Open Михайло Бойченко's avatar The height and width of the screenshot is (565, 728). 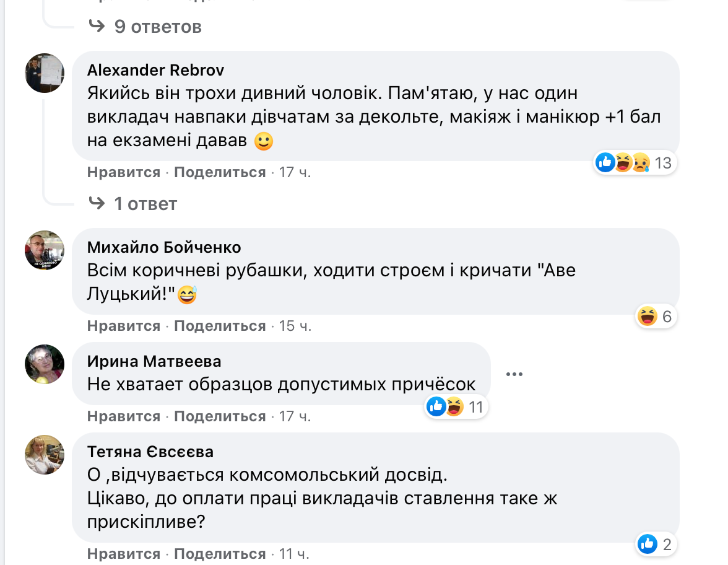coord(45,250)
